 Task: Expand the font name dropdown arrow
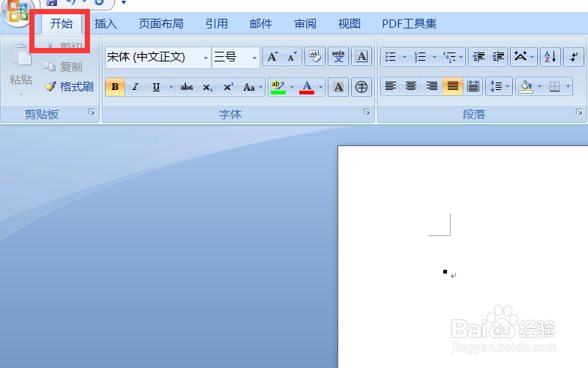pyautogui.click(x=205, y=58)
